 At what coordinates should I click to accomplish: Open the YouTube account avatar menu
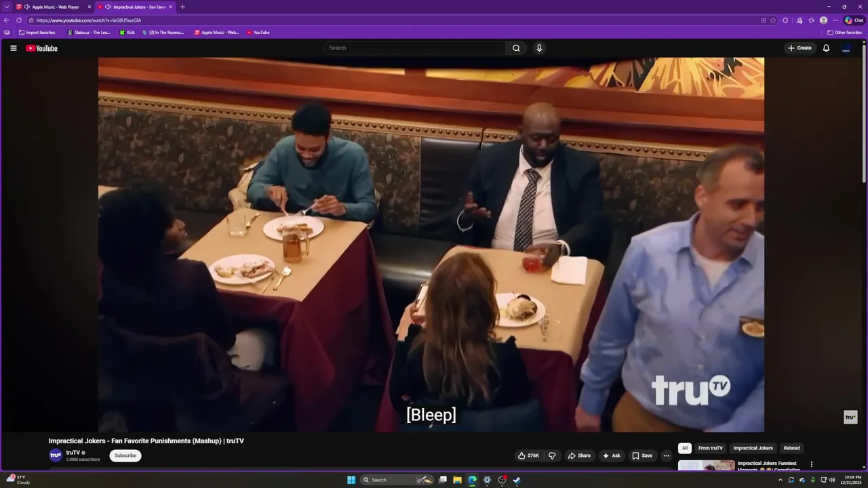846,48
